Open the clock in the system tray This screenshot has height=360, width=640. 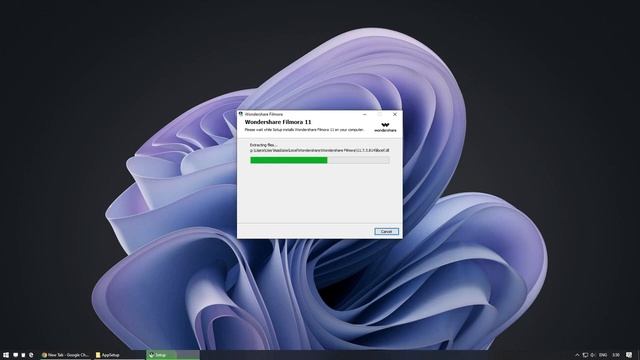[616, 355]
